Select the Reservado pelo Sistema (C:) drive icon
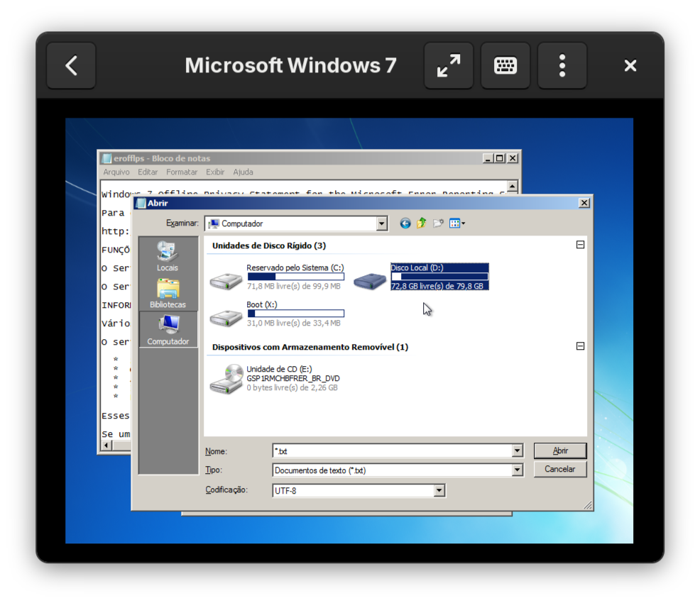Viewport: 700px width, 603px height. [x=226, y=280]
